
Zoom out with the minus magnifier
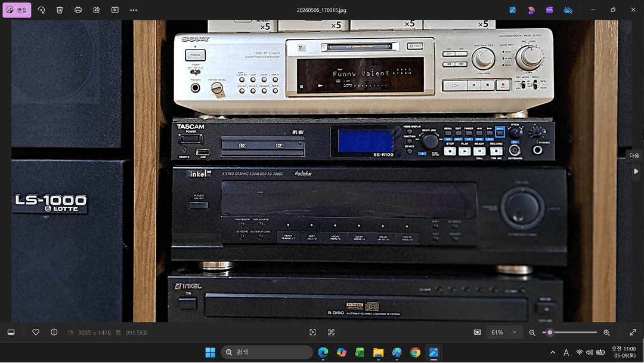[x=532, y=333]
